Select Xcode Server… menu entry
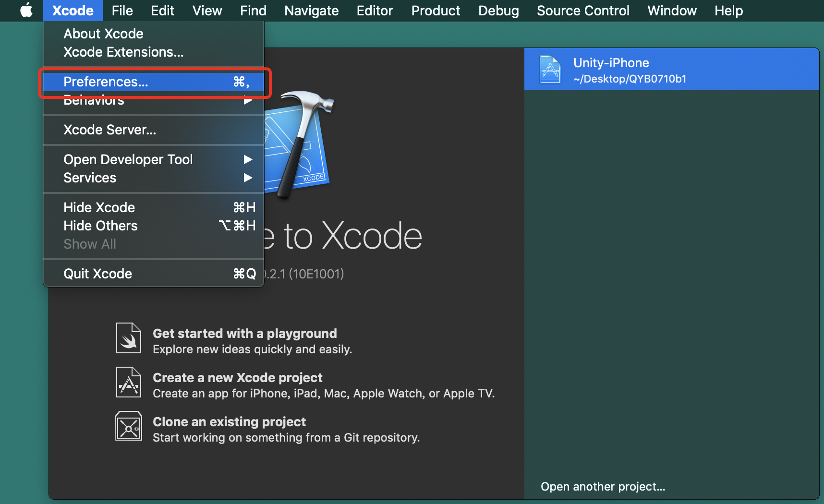 tap(154, 130)
